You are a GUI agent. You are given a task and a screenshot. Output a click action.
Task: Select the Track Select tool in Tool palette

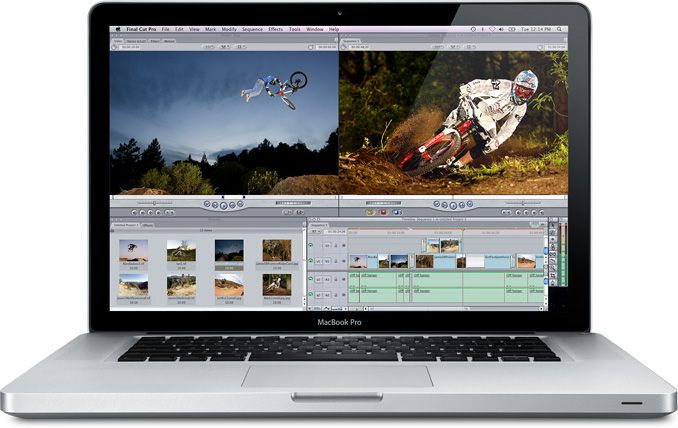pos(553,239)
